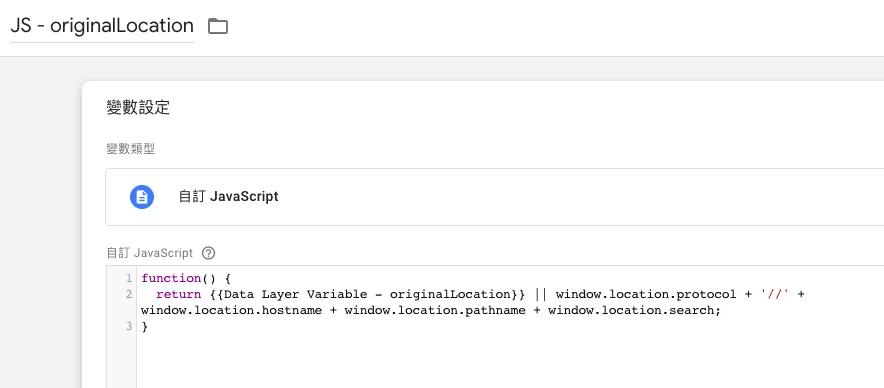Image resolution: width=884 pixels, height=388 pixels.
Task: Click the return statement on line 2
Action: tap(179, 294)
